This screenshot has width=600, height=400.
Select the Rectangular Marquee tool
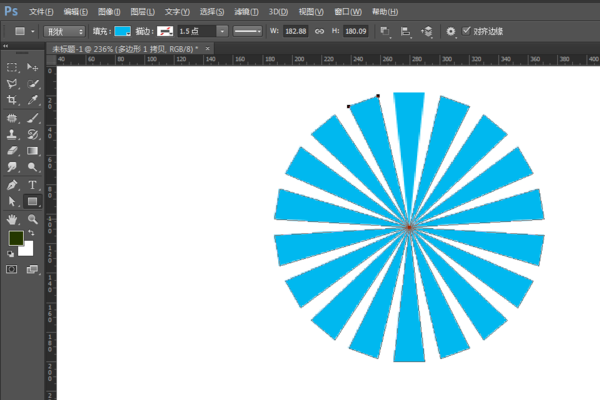12,67
